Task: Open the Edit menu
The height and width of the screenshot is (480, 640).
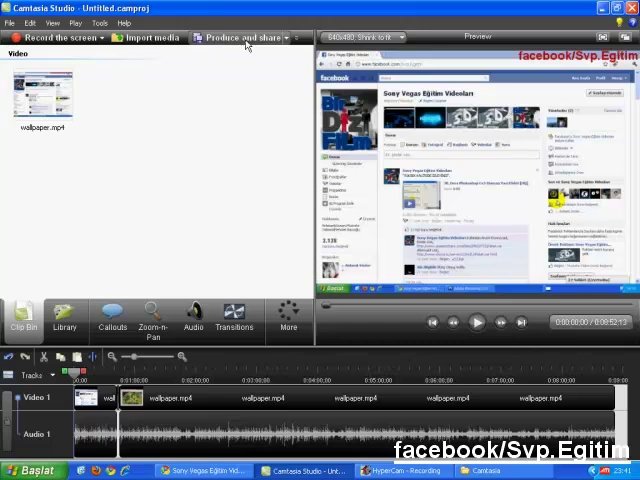Action: [x=30, y=23]
